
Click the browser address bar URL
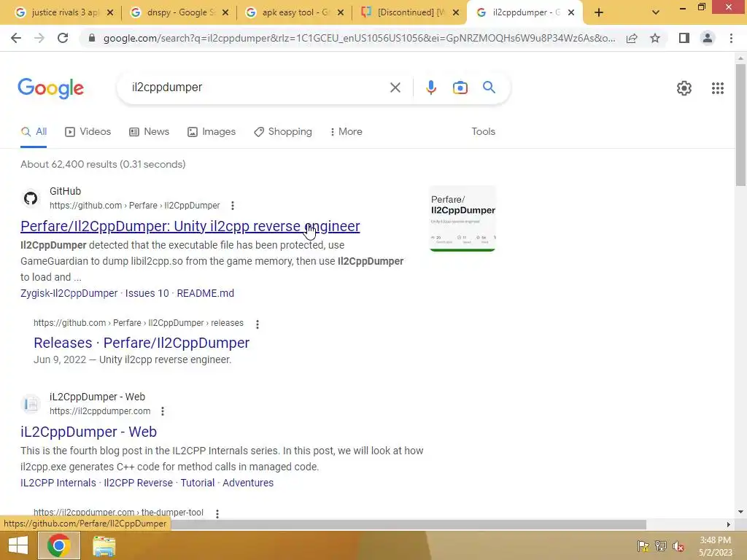(359, 38)
